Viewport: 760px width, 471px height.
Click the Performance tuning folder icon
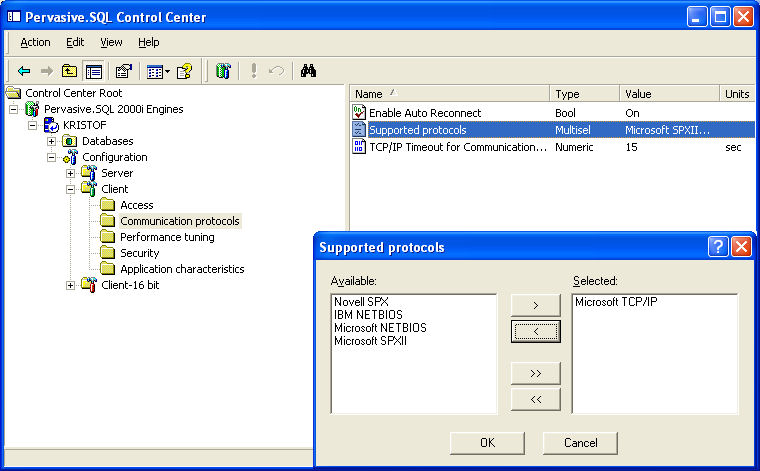point(108,236)
